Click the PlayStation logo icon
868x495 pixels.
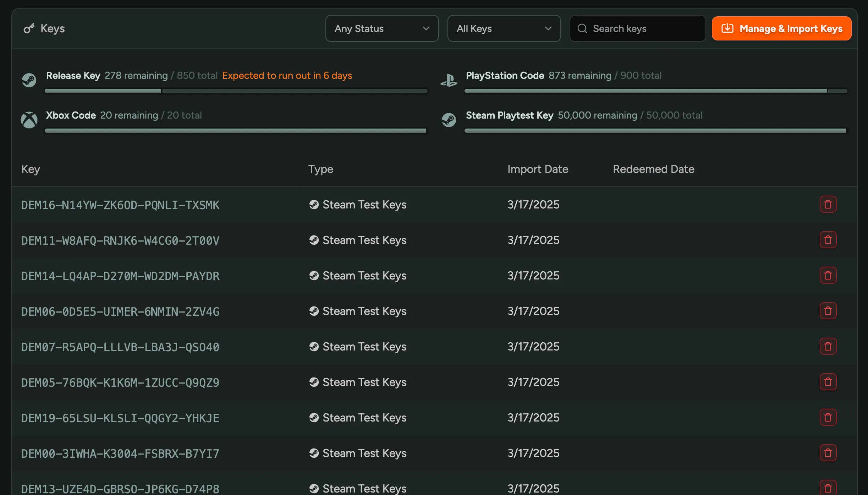(449, 80)
